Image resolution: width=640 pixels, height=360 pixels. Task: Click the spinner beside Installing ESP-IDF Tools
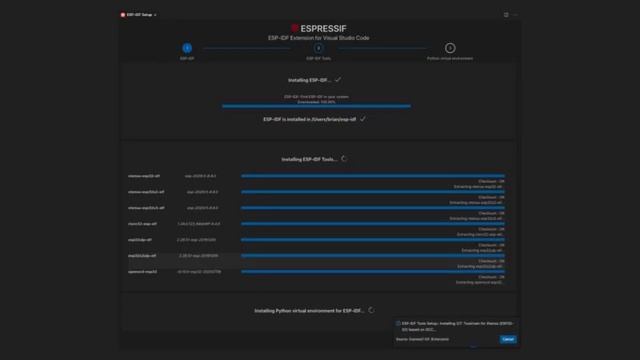point(344,159)
